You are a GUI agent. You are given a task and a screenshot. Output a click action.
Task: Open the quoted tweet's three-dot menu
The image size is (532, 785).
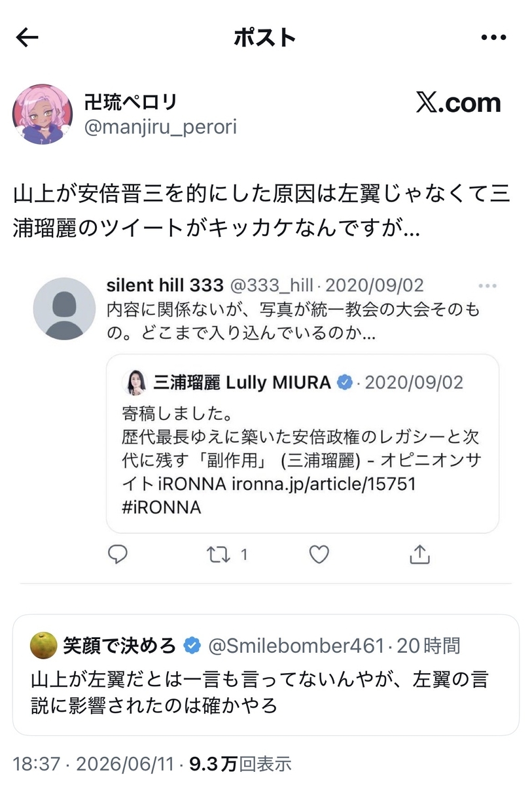(488, 287)
